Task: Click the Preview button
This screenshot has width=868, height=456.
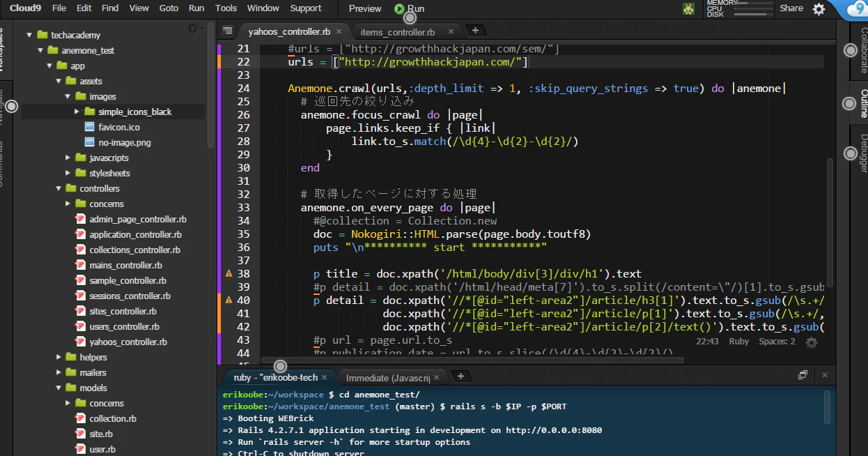Action: coord(364,9)
